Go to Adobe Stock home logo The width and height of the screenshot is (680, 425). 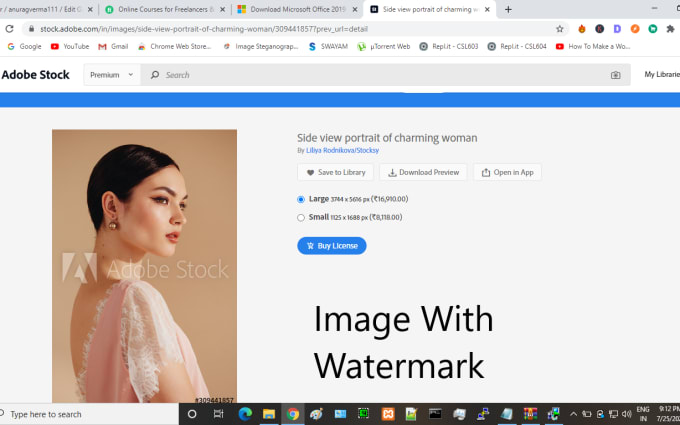click(36, 75)
